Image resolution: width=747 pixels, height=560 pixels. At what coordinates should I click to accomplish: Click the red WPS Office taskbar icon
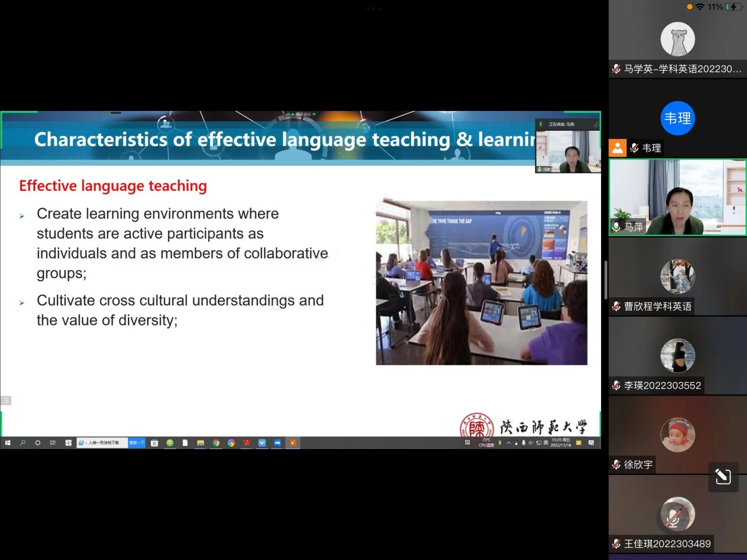click(246, 443)
